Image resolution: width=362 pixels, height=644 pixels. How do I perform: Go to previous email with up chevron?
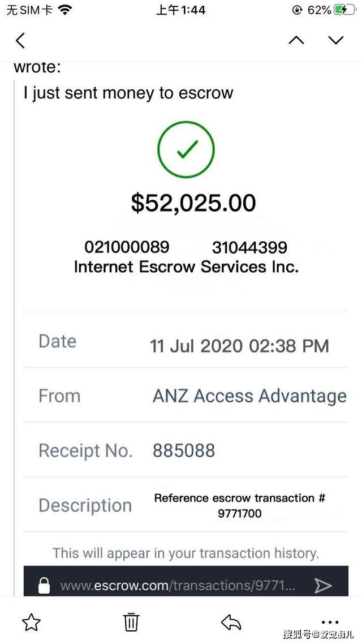296,40
